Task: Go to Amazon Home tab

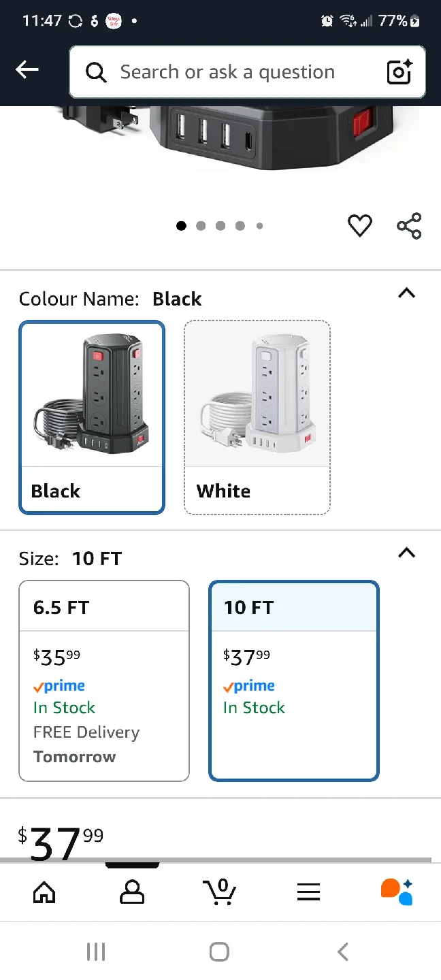Action: pyautogui.click(x=44, y=892)
